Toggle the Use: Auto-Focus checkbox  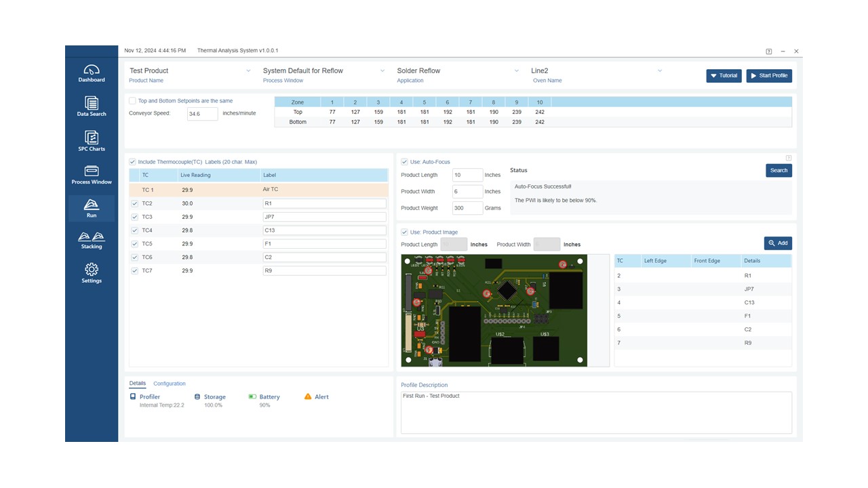405,162
